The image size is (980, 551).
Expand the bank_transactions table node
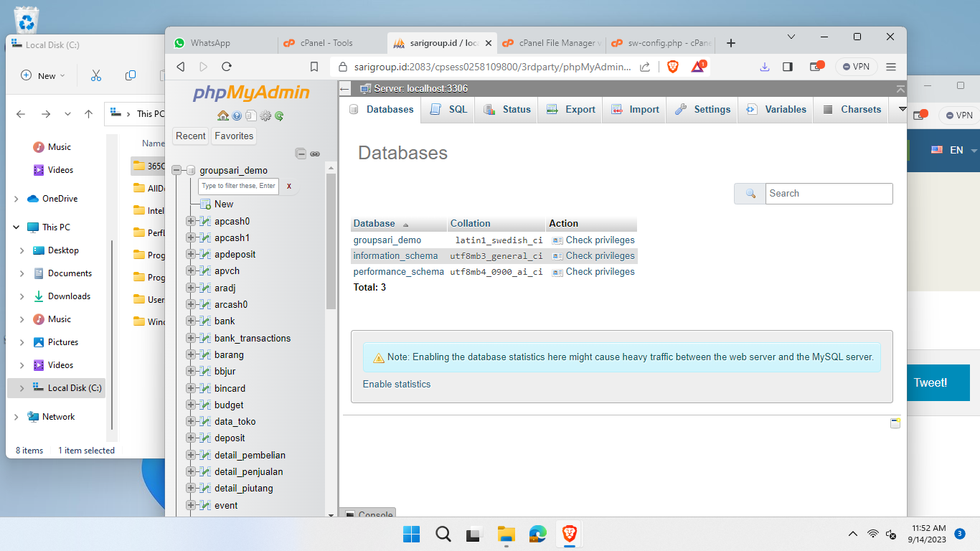point(191,338)
